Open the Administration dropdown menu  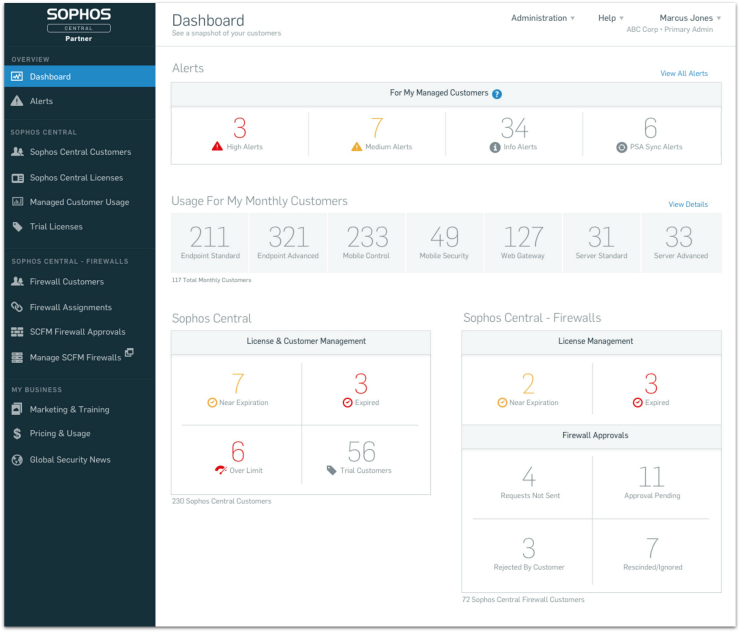click(x=543, y=18)
